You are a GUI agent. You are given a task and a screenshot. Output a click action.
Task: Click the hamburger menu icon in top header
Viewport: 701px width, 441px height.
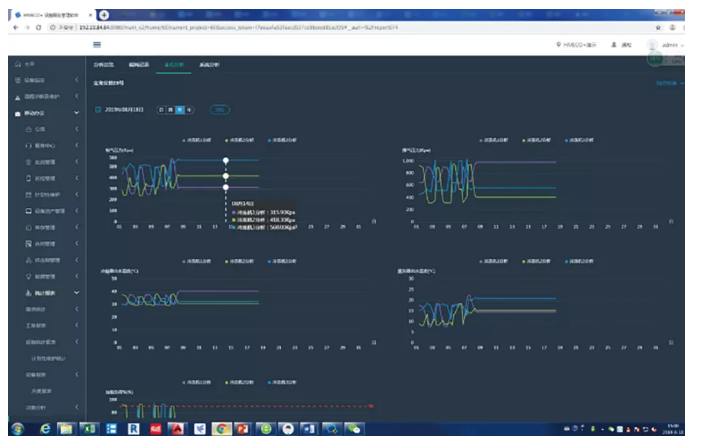coord(97,45)
